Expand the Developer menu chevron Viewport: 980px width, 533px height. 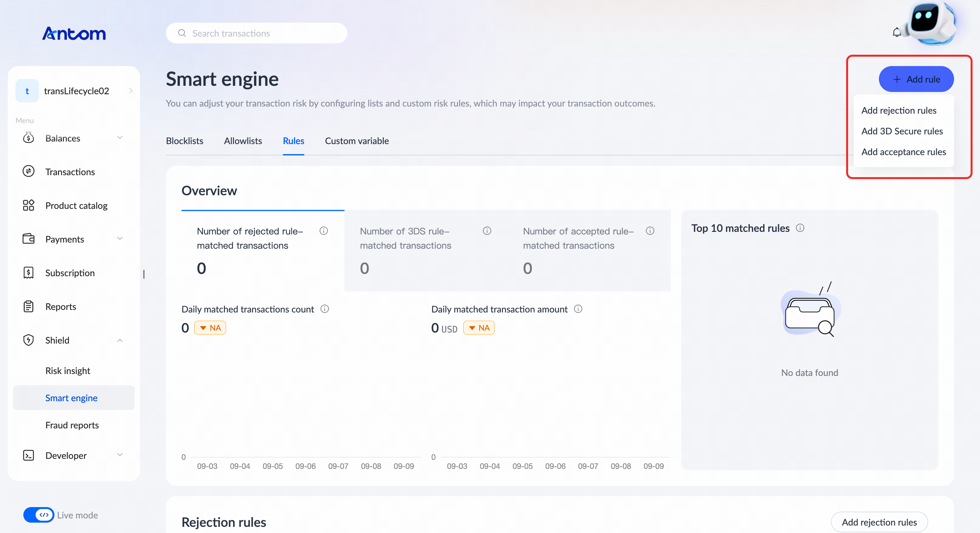120,455
